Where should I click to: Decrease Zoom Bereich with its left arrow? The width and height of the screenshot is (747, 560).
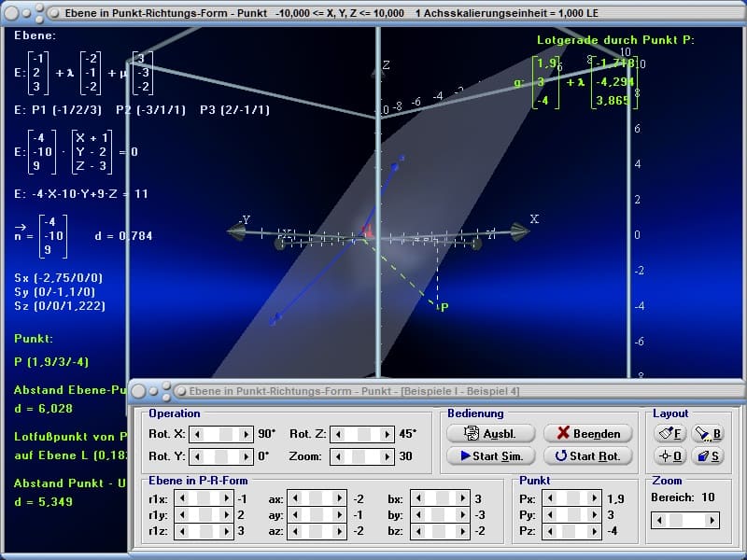[x=659, y=521]
